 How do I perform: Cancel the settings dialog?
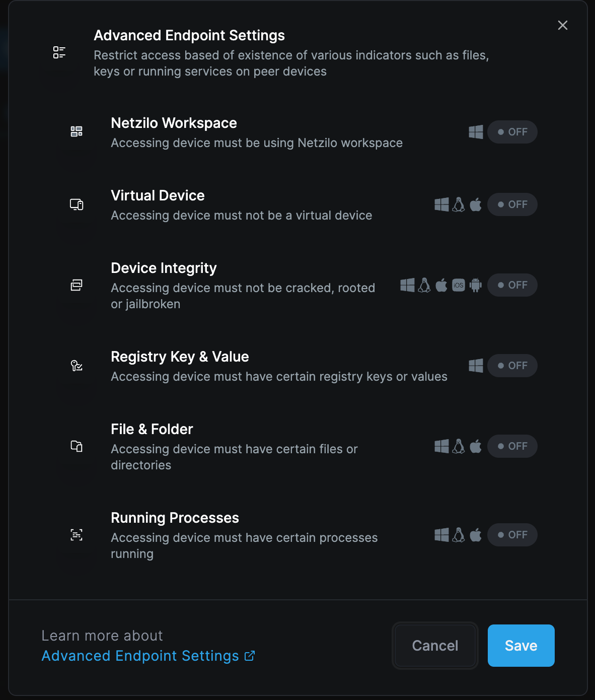[x=435, y=646]
